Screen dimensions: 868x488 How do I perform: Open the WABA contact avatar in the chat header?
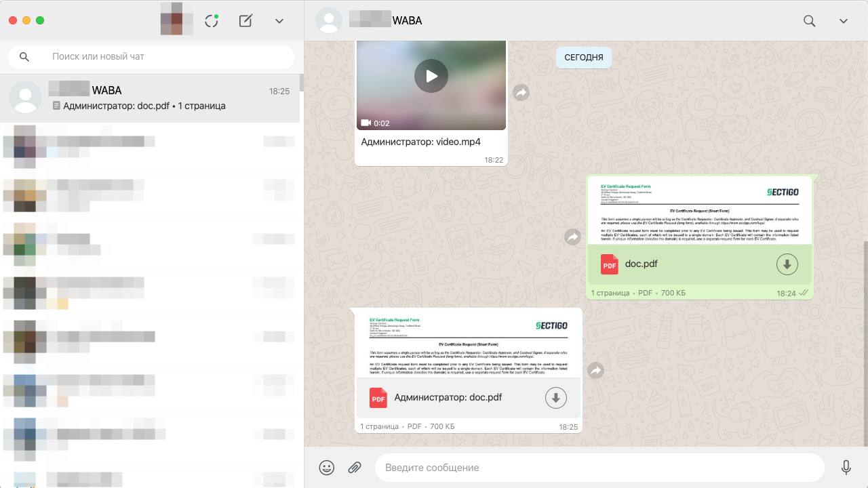[329, 20]
